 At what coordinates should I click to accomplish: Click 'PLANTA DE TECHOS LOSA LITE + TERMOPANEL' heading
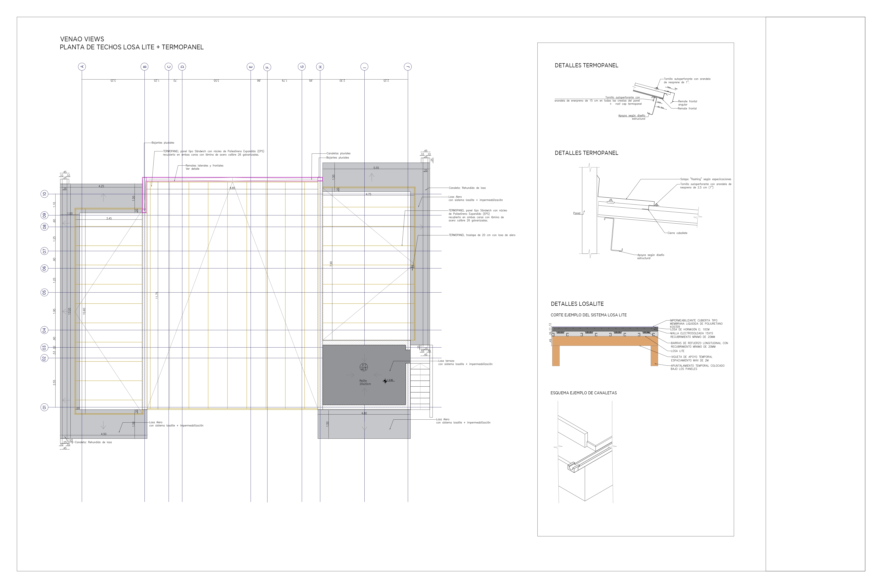pyautogui.click(x=132, y=47)
